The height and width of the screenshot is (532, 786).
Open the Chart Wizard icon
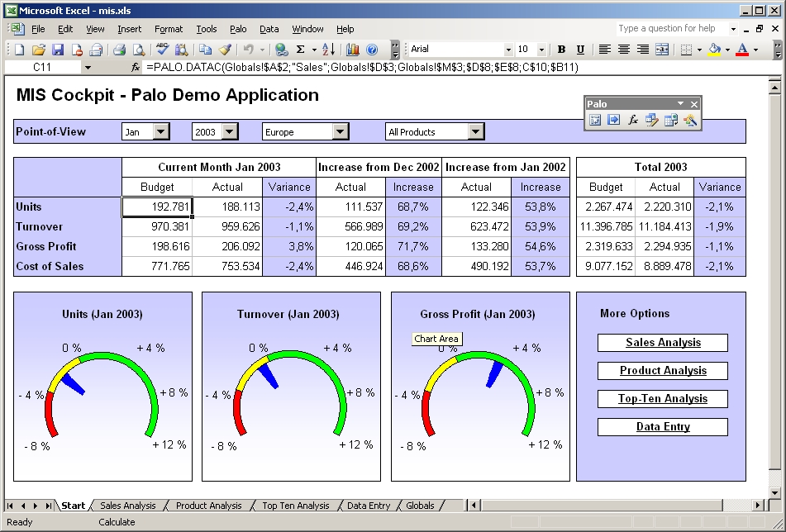[x=353, y=50]
